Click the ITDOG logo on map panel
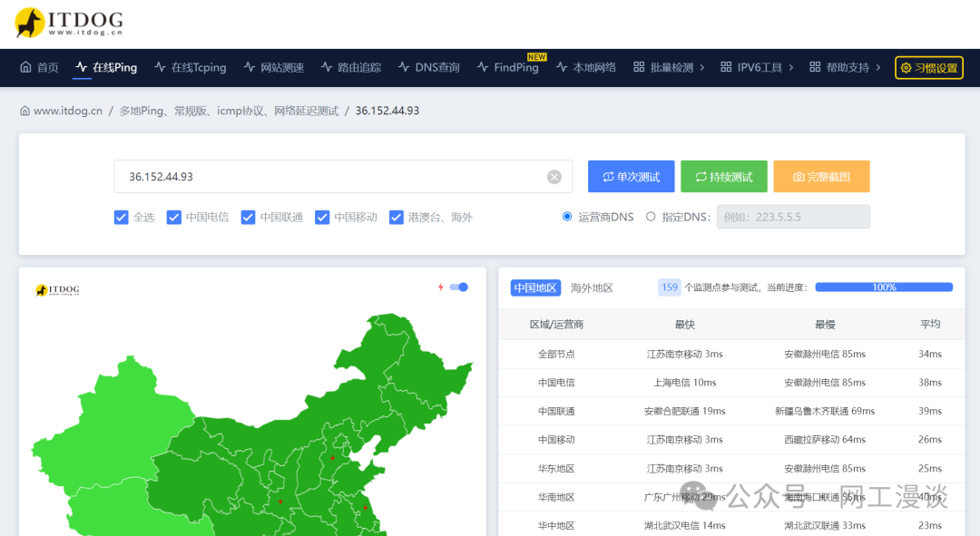The image size is (980, 536). coord(57,290)
